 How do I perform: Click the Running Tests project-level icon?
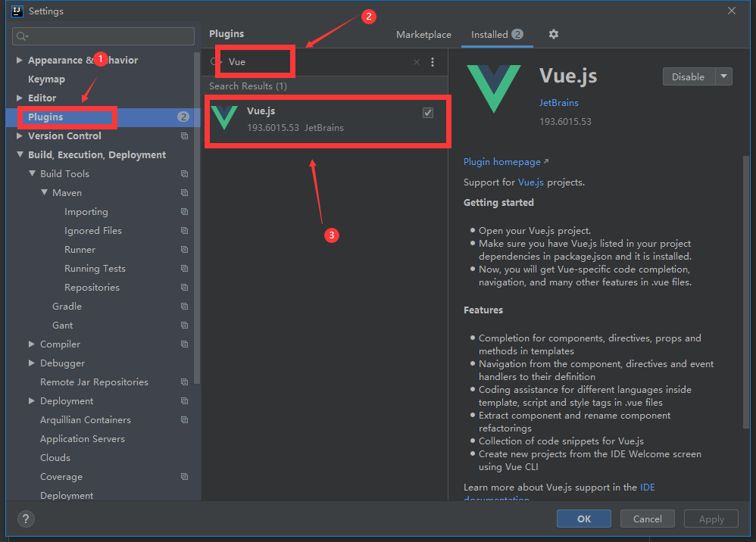coord(184,268)
